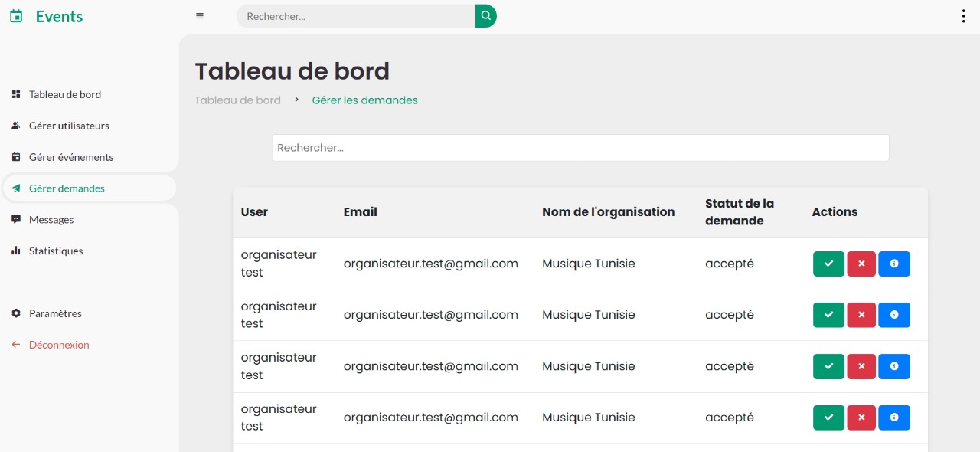Accept the first request with green checkmark

tap(828, 264)
